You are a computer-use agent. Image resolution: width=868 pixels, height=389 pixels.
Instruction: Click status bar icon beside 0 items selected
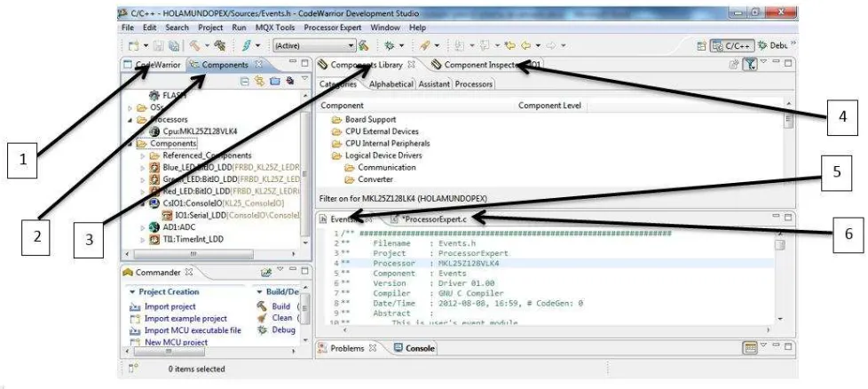pyautogui.click(x=133, y=369)
